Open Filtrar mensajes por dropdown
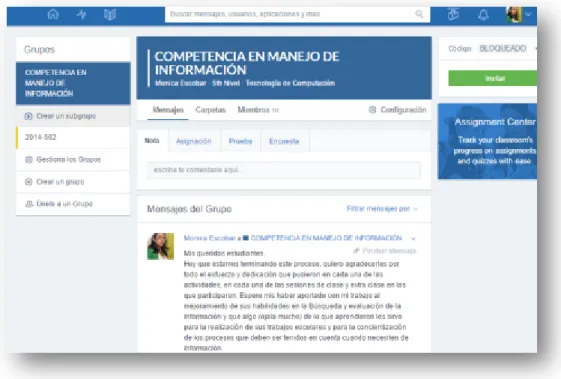The image size is (561, 379). tap(382, 209)
